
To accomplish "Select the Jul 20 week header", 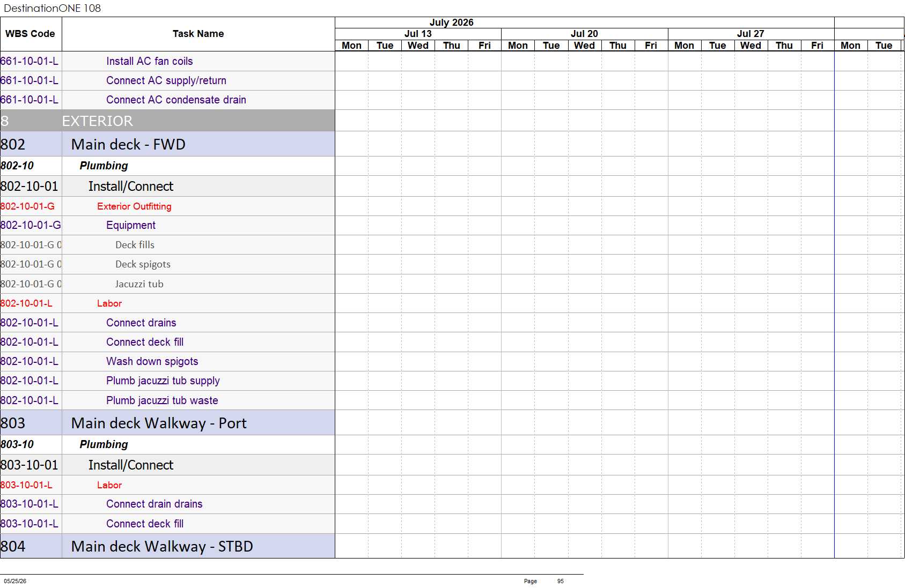I will 584,34.
